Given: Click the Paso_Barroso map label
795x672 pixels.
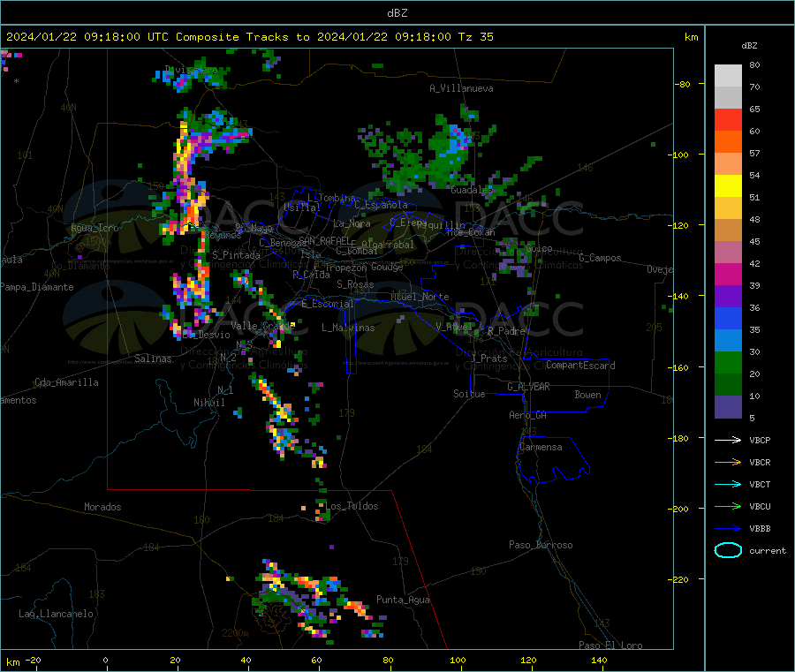Looking at the screenshot, I should (x=541, y=546).
